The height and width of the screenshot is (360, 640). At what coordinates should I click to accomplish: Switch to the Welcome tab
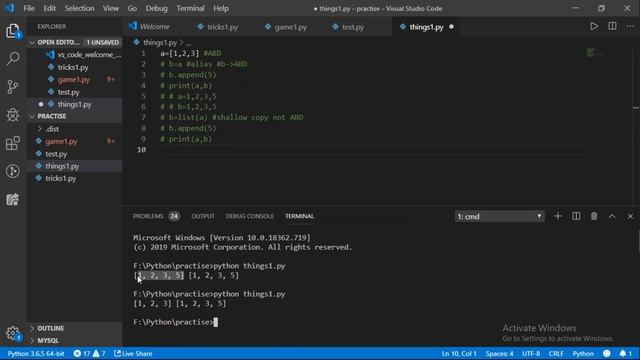click(155, 27)
